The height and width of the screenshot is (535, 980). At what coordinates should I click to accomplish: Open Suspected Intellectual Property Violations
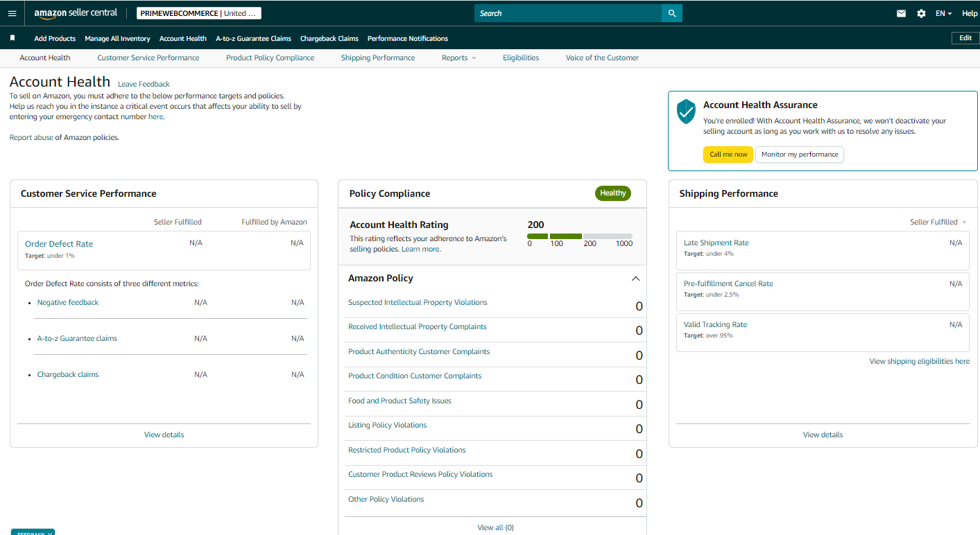click(418, 302)
